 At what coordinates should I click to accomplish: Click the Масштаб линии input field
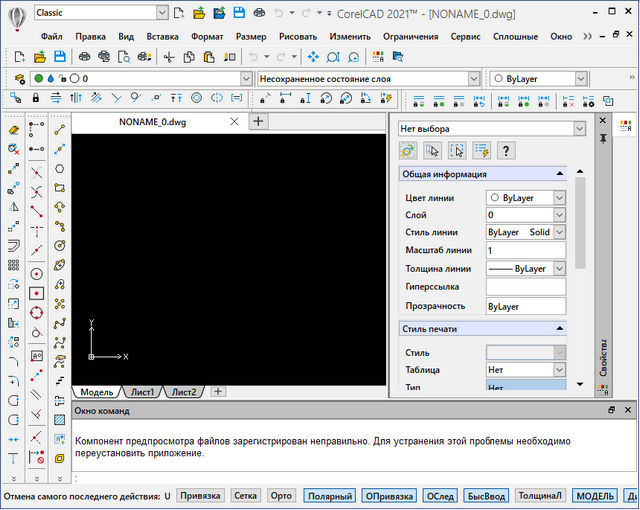525,250
